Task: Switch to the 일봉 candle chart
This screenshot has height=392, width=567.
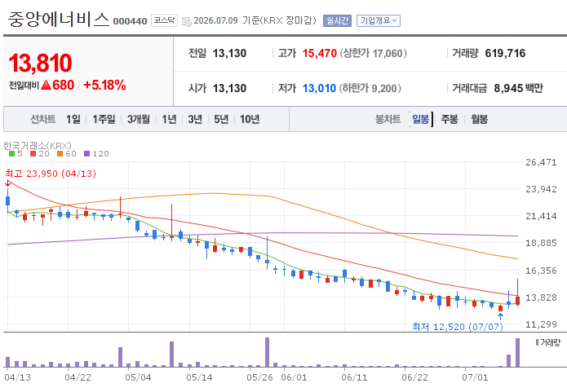Action: pos(420,119)
